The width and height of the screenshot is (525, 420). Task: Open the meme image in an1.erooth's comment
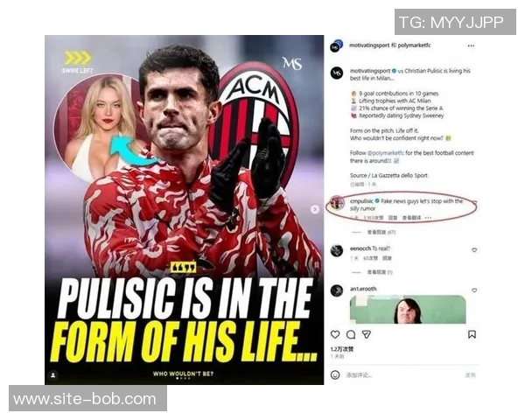[x=408, y=309]
